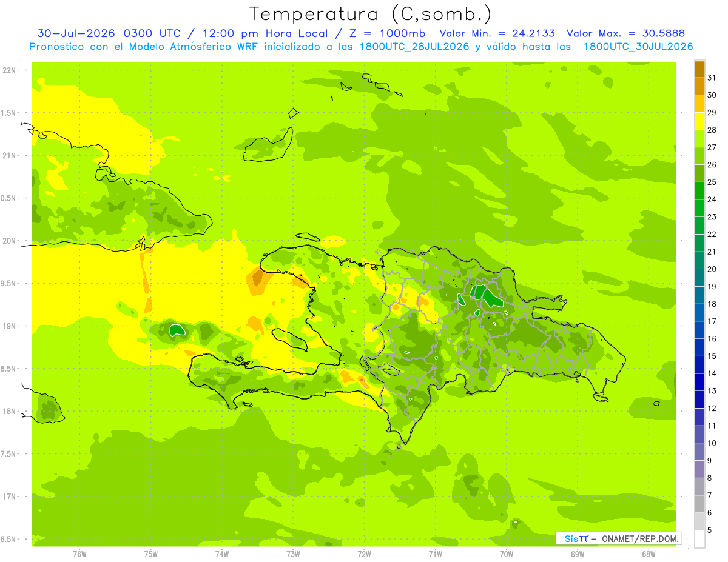Click the color scale label "12"

712,409
